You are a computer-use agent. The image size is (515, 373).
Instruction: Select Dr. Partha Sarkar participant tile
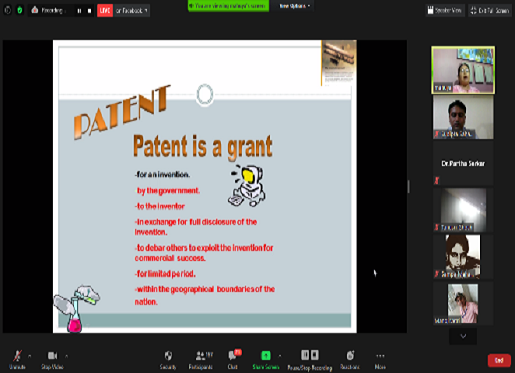463,163
